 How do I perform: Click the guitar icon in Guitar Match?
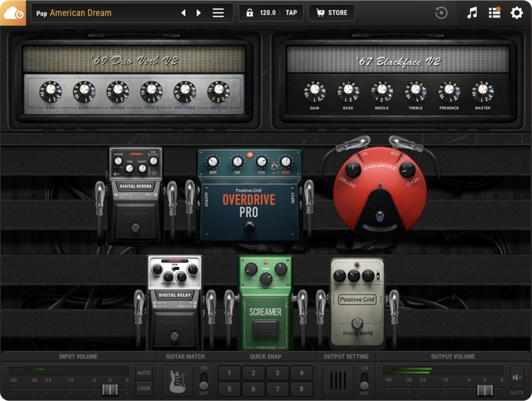178,380
